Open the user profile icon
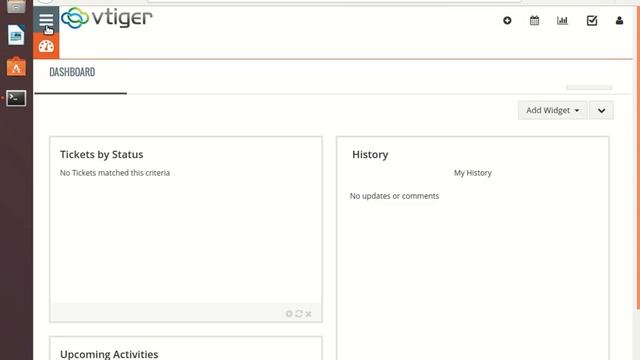Image resolution: width=640 pixels, height=360 pixels. pyautogui.click(x=619, y=20)
